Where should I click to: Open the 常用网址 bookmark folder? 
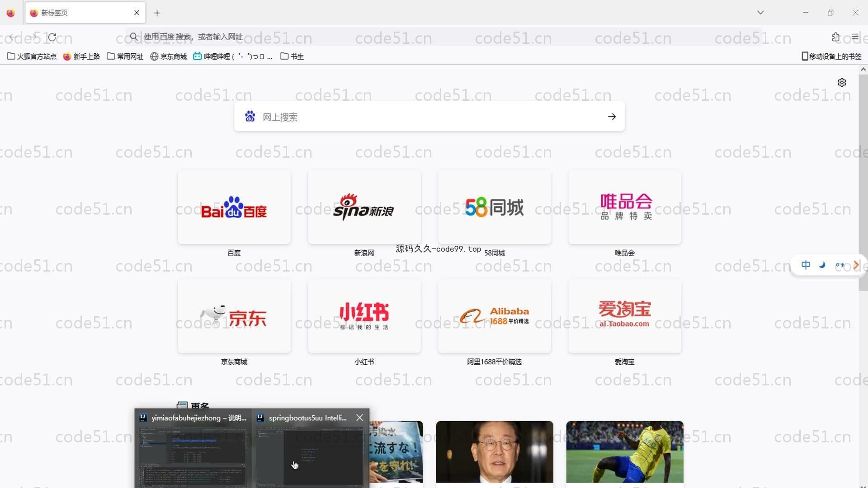(125, 56)
